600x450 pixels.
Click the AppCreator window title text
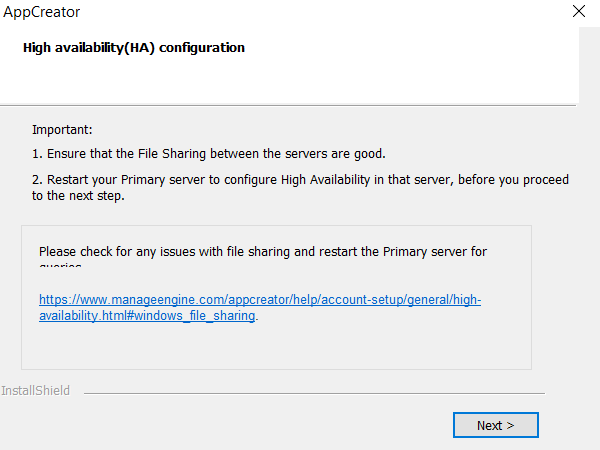point(42,12)
